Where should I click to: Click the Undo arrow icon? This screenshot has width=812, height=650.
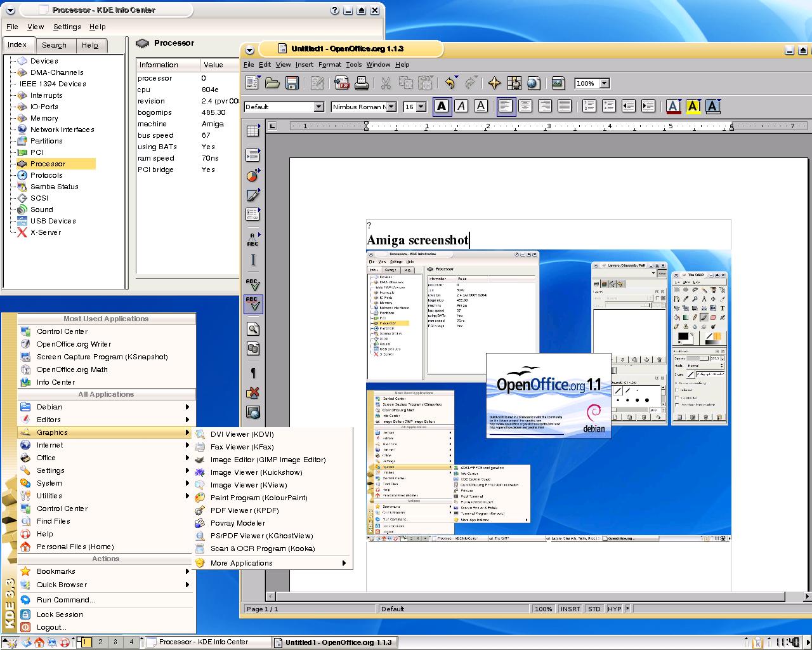450,83
